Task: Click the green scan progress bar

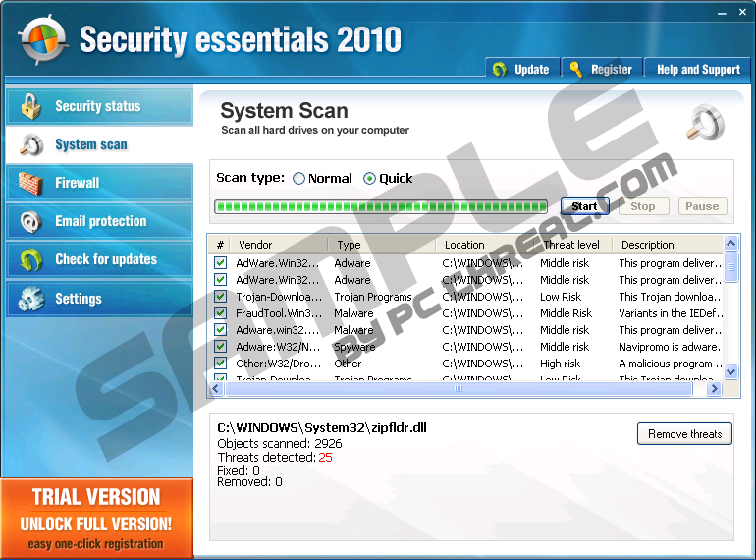Action: click(381, 206)
